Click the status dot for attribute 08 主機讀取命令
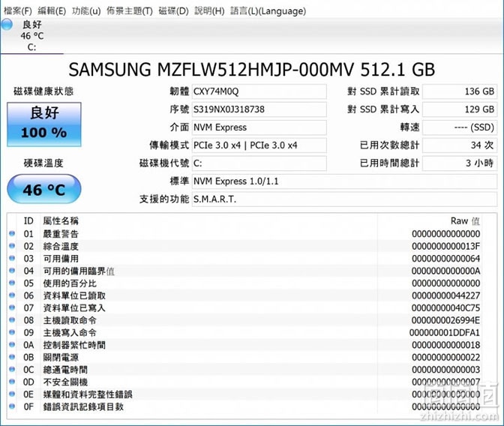The image size is (504, 426). (x=12, y=320)
